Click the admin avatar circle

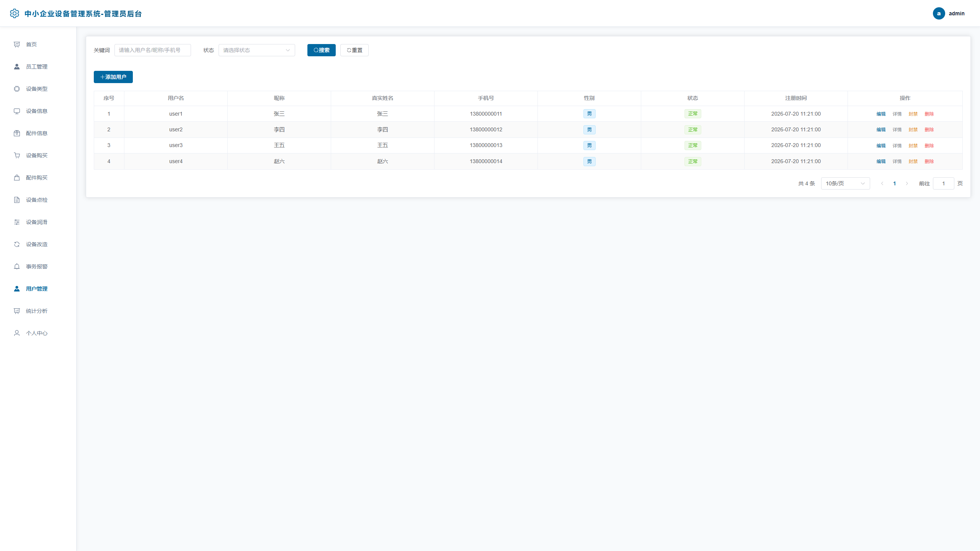939,13
